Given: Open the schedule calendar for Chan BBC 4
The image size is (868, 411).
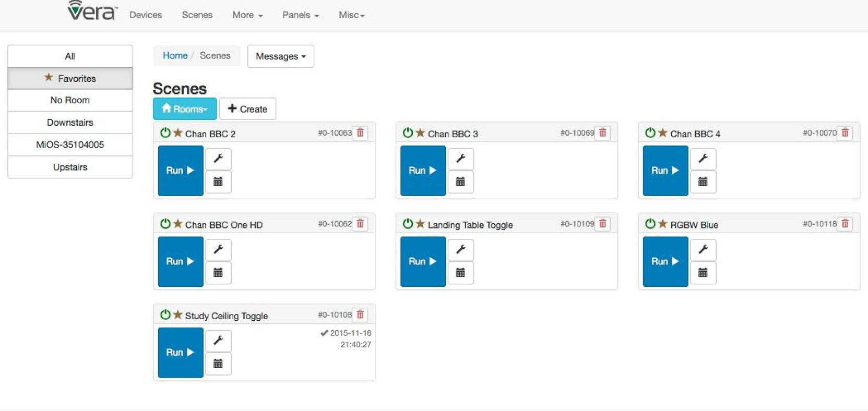Looking at the screenshot, I should tap(703, 182).
